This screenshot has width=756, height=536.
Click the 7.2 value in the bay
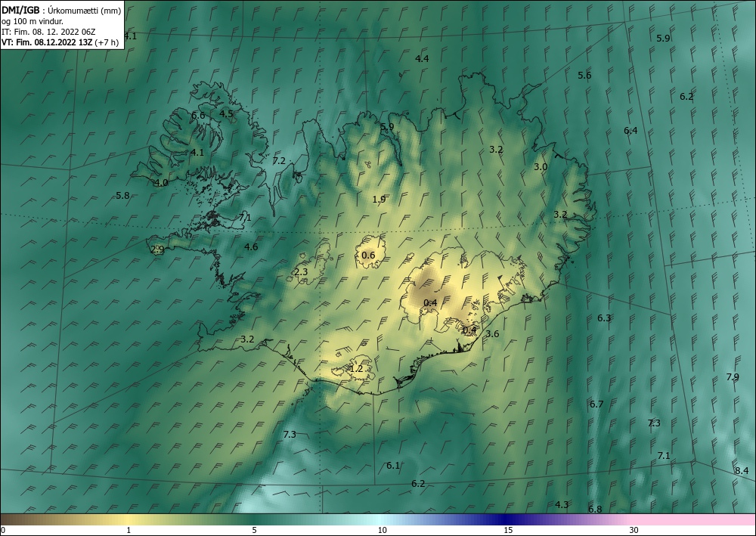(279, 161)
